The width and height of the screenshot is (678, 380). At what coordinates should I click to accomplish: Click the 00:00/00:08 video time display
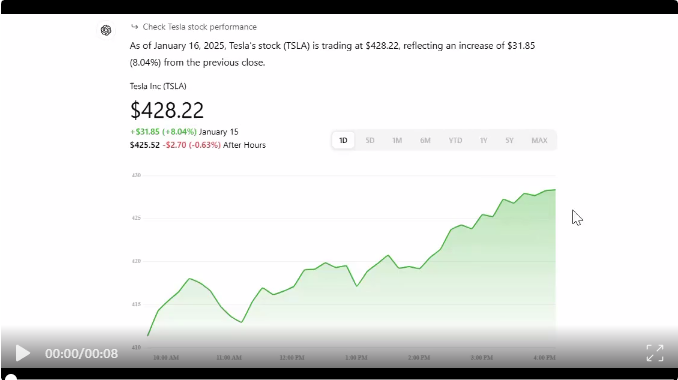[81, 353]
